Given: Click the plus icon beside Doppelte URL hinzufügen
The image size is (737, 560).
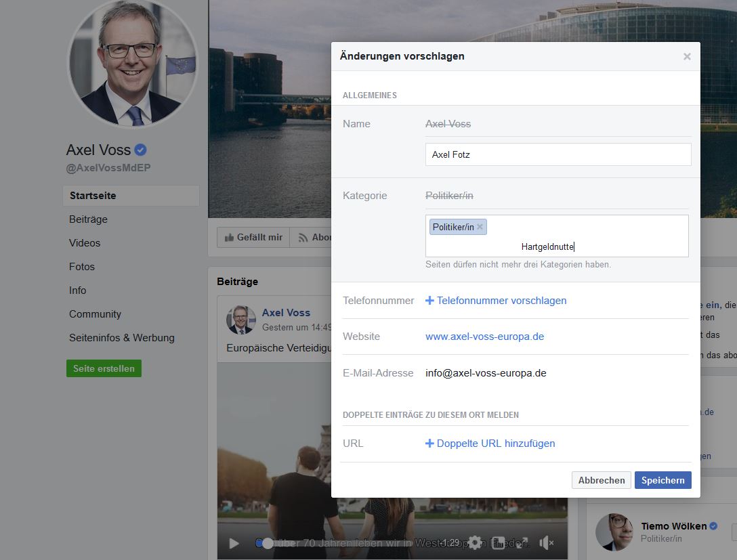Looking at the screenshot, I should coord(429,443).
